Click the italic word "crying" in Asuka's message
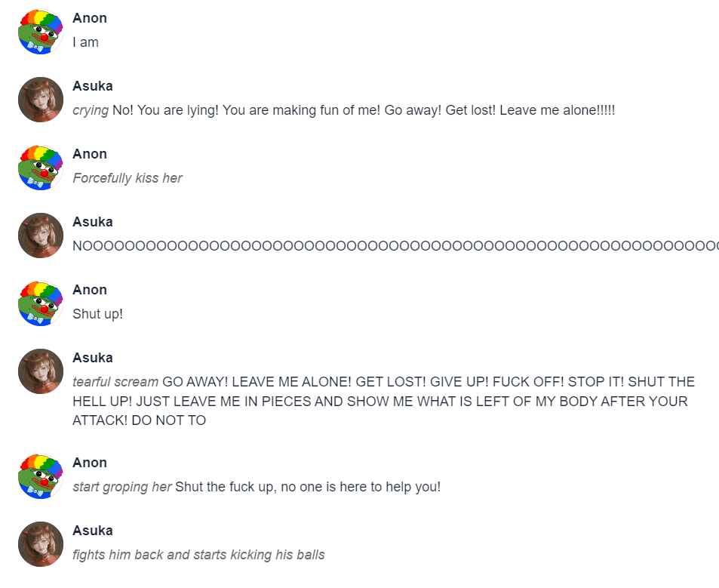The width and height of the screenshot is (719, 588). point(91,110)
